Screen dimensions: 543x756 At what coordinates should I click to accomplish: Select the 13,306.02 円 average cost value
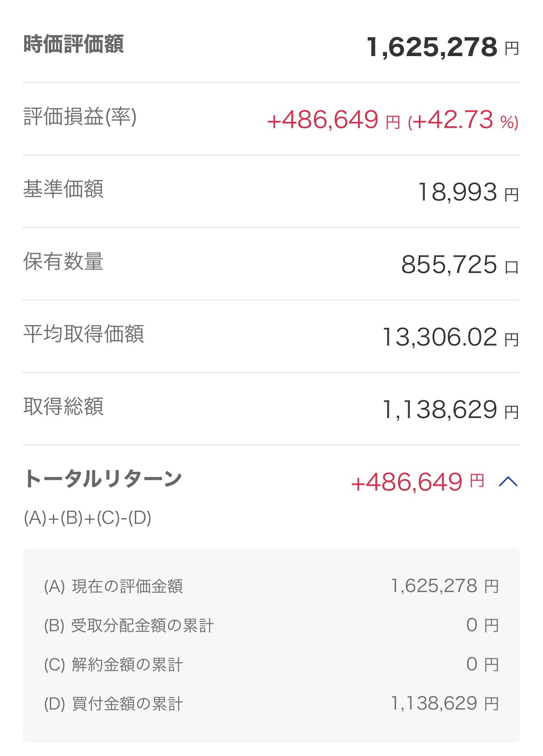[x=450, y=337]
